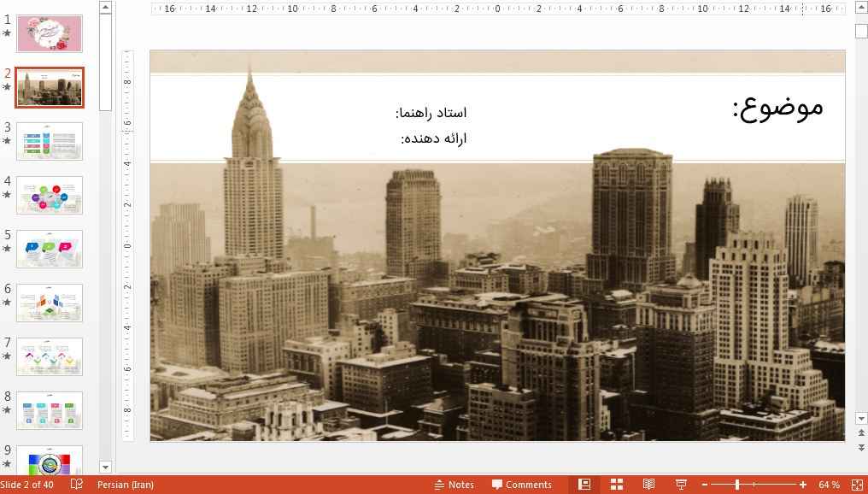Switch to Reading View
This screenshot has width=868, height=494.
(x=648, y=485)
